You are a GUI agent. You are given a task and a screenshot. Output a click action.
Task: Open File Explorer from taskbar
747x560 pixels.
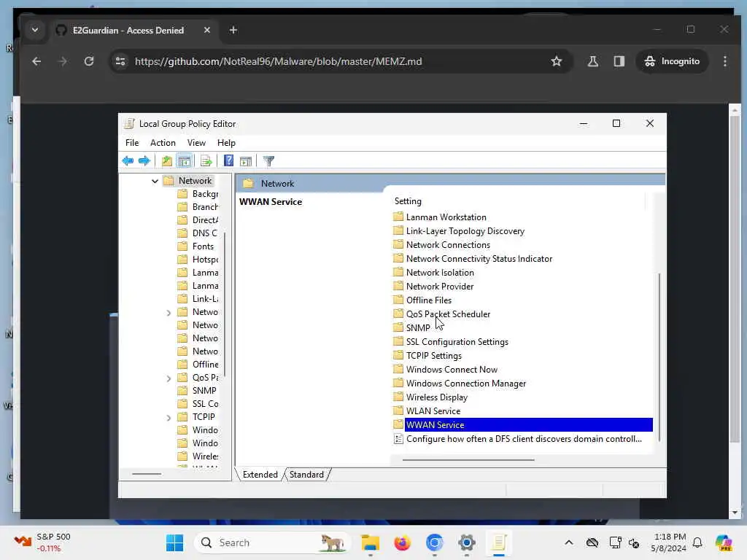click(370, 542)
